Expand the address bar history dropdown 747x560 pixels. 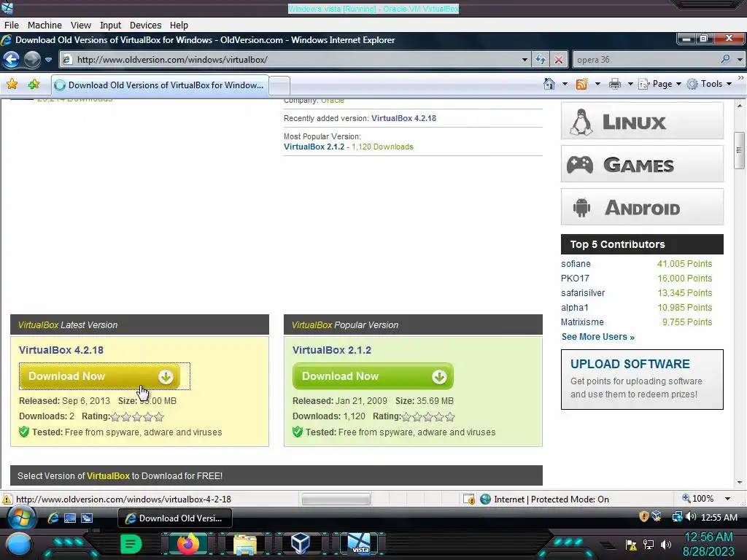525,60
